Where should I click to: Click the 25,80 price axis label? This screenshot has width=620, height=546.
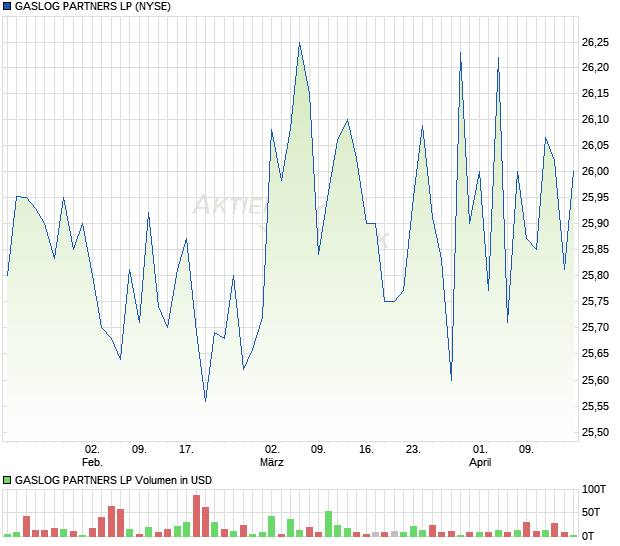(x=595, y=275)
